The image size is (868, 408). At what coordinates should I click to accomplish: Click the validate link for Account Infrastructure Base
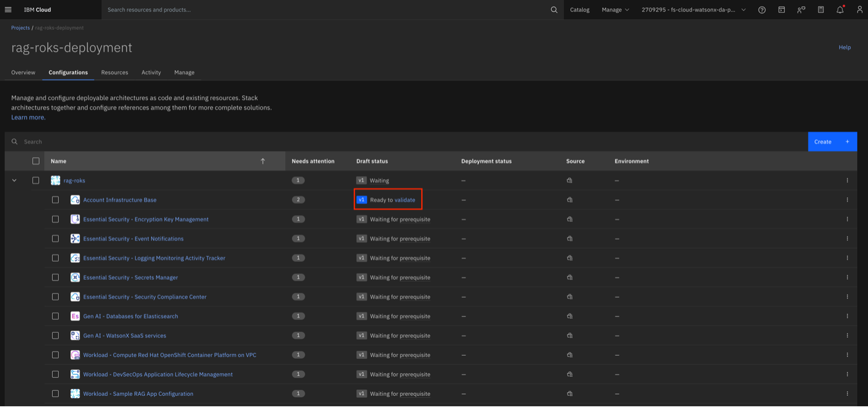tap(405, 200)
